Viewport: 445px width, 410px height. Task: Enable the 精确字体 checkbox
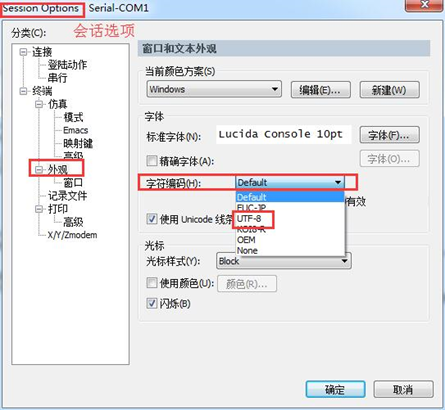point(152,161)
